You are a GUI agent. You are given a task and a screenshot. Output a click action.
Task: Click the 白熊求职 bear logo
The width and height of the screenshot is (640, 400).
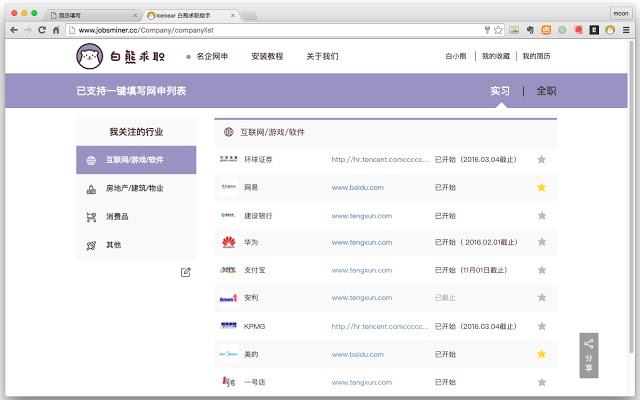pyautogui.click(x=89, y=56)
